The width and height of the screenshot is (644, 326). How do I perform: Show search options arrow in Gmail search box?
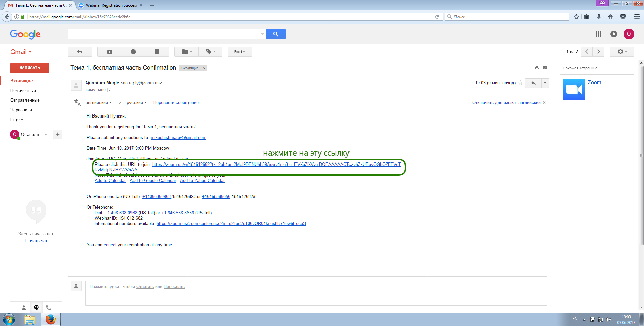click(x=262, y=34)
